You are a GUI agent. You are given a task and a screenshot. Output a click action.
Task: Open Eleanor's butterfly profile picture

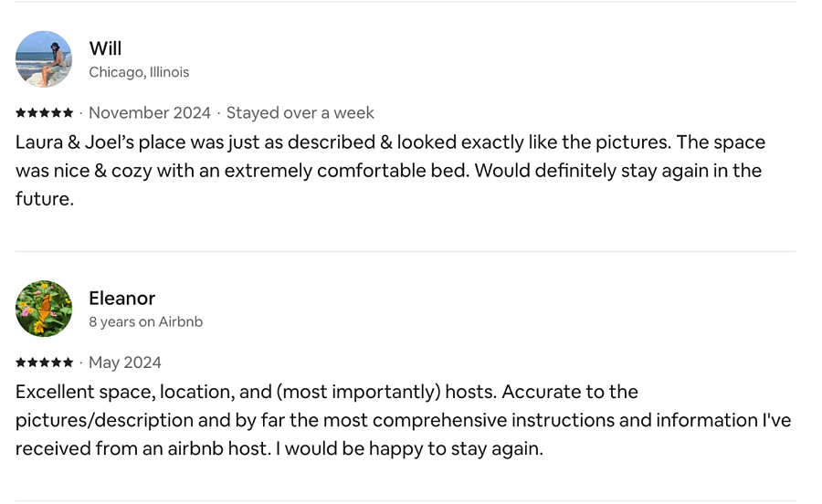[x=44, y=309]
